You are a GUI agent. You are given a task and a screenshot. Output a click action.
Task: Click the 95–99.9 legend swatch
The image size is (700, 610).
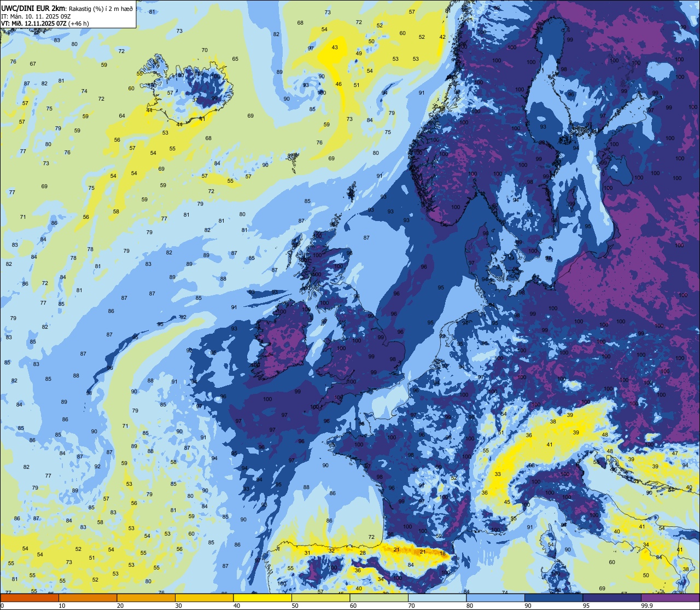(612, 598)
